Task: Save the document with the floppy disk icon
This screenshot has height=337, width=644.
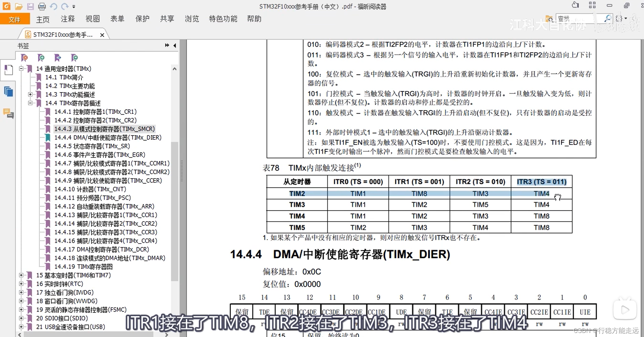Action: point(30,6)
